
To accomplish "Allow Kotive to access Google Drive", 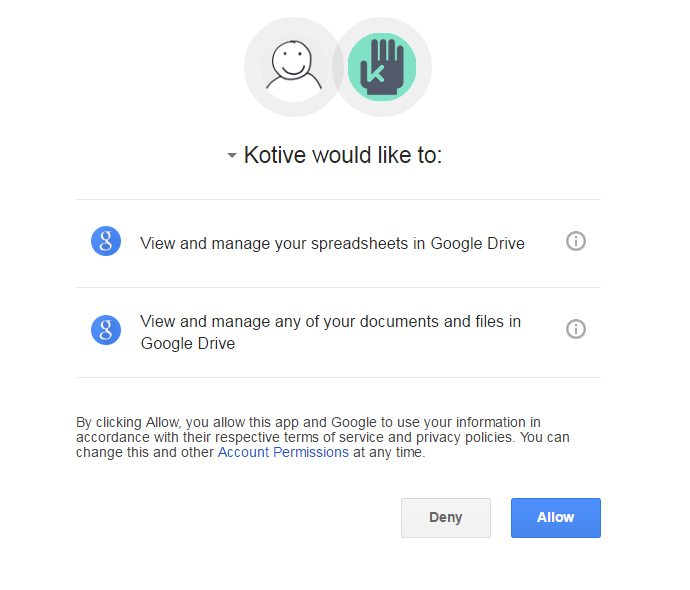I will [x=556, y=517].
